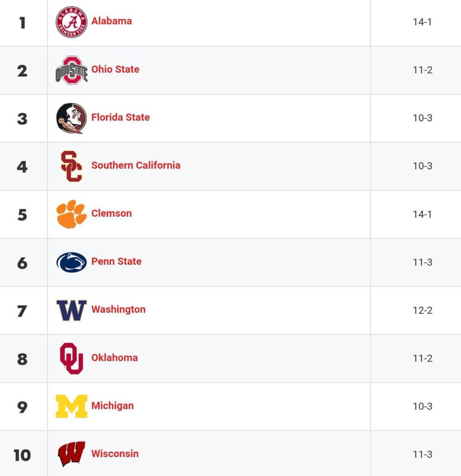Click the Washington purple W logo
This screenshot has width=461, height=476.
[71, 310]
